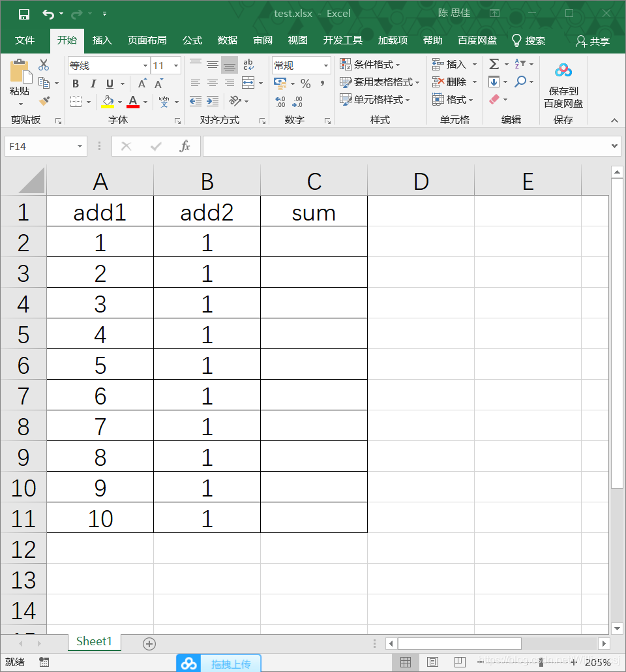Click the Sort and Filter icon

pyautogui.click(x=520, y=64)
